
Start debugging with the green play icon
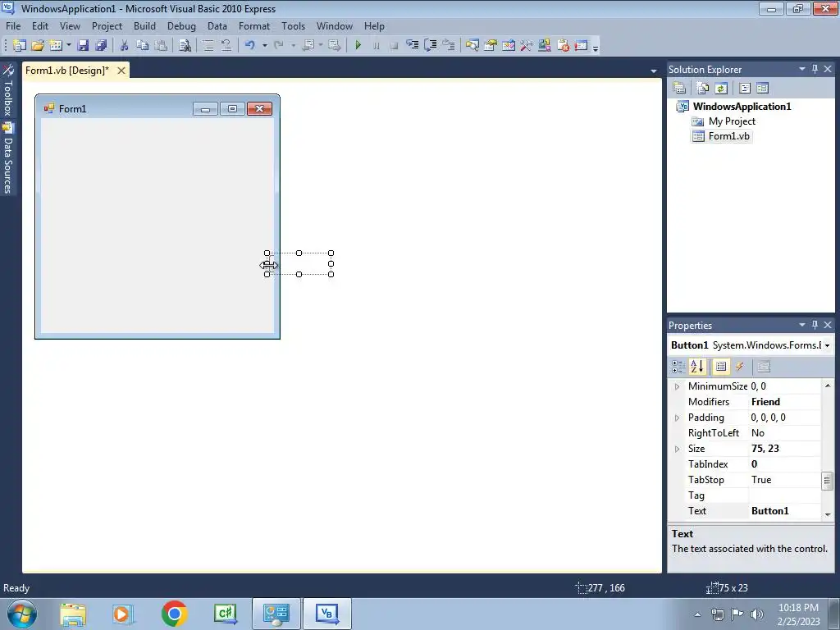358,46
